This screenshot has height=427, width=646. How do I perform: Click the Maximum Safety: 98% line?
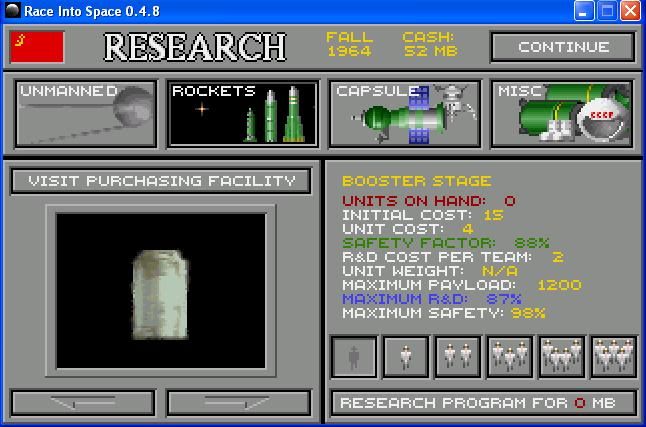(x=444, y=313)
